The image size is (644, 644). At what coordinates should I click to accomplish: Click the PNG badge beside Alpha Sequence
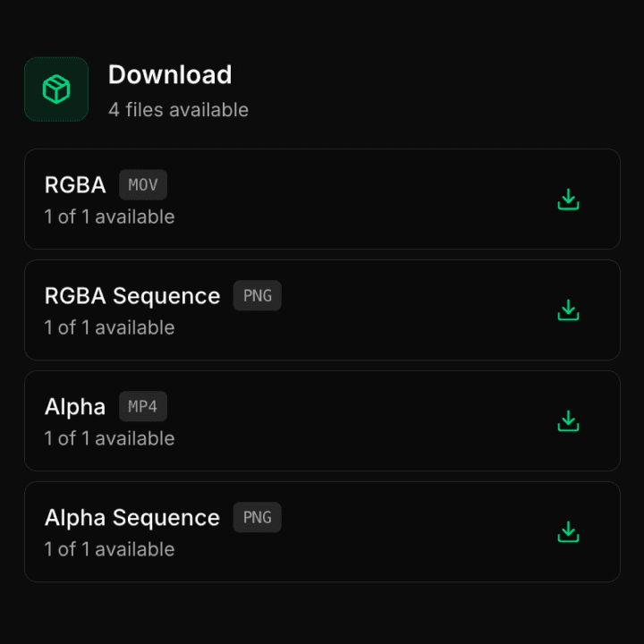click(257, 518)
